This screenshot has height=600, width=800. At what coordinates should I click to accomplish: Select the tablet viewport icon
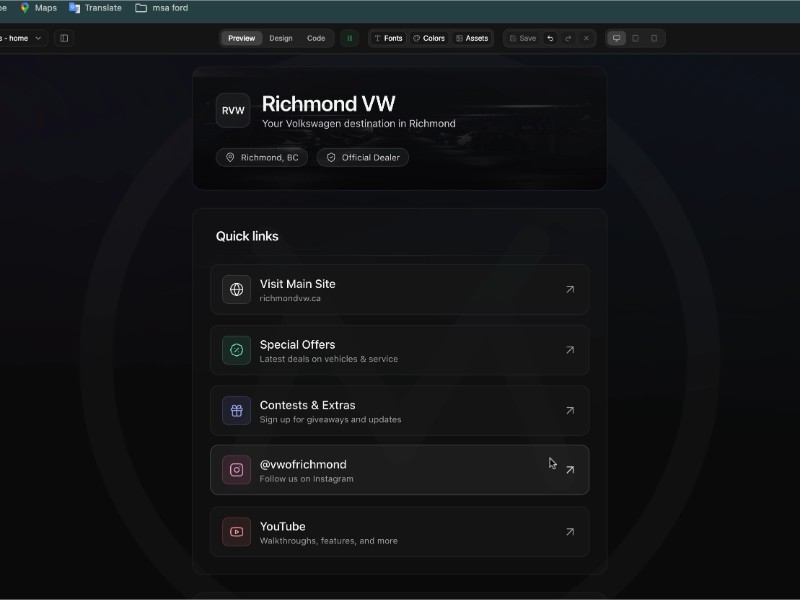(x=635, y=38)
